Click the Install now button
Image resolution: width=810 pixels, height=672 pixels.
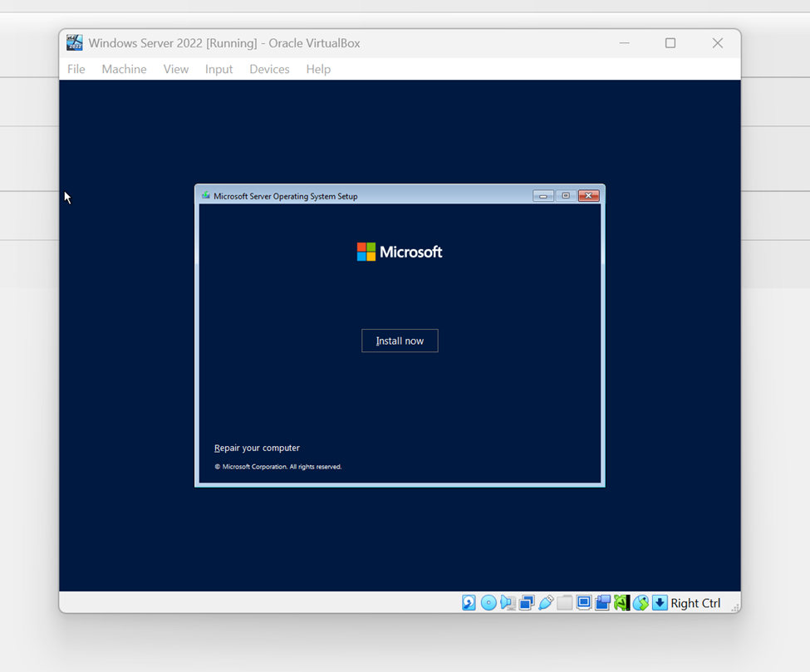click(400, 341)
